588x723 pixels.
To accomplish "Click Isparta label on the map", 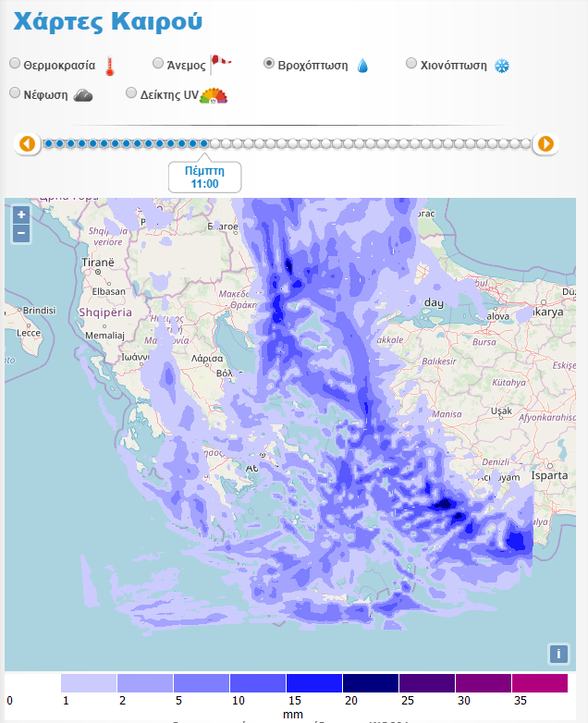I will pos(550,475).
